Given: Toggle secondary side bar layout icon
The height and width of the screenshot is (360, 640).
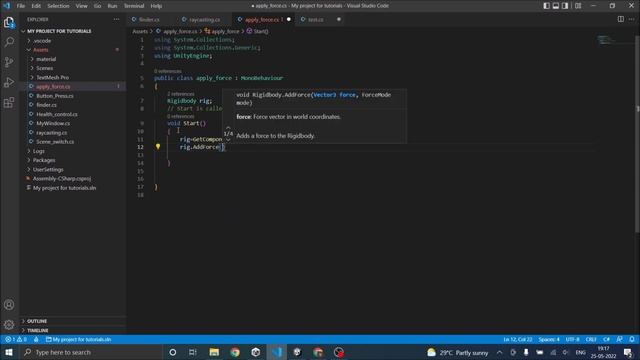Looking at the screenshot, I should [x=565, y=6].
